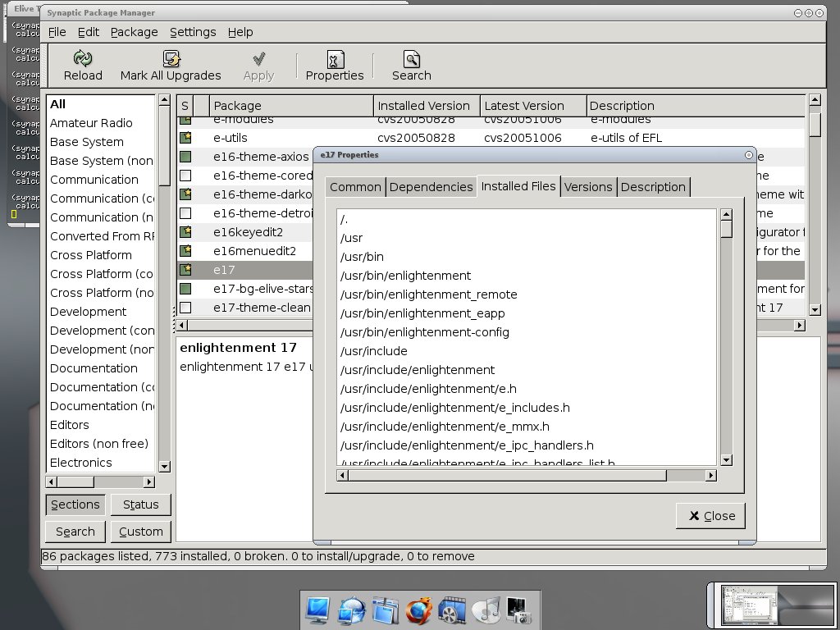Mark the e16-theme-detroi checkbox

pyautogui.click(x=185, y=213)
